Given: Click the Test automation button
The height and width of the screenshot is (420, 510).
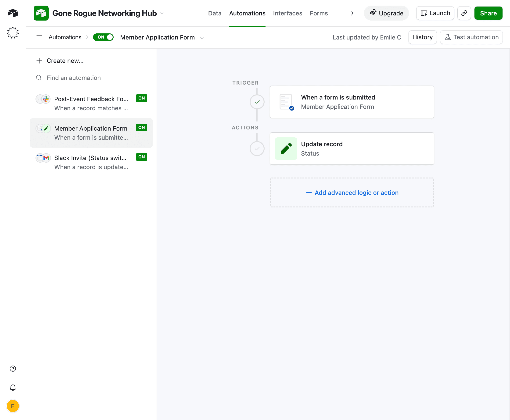Looking at the screenshot, I should tap(471, 37).
